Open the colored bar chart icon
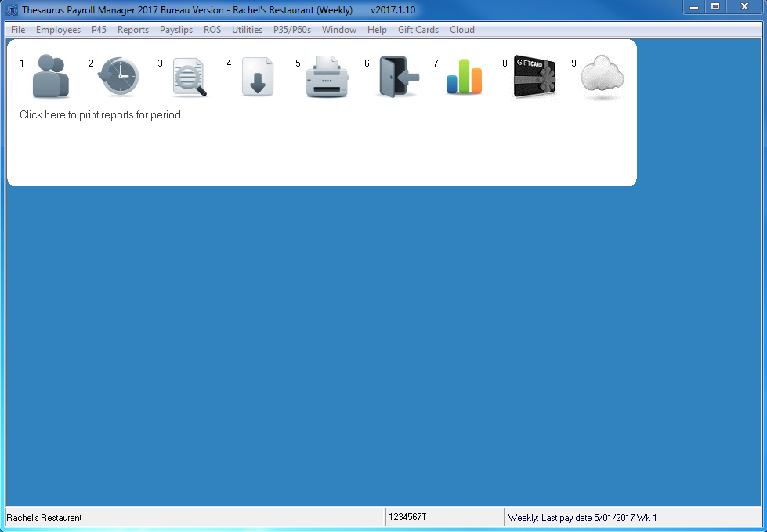Viewport: 767px width, 532px height. tap(465, 77)
